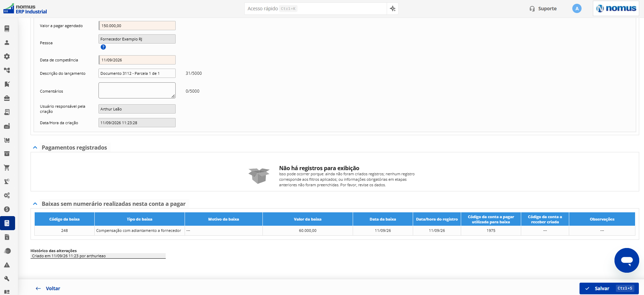Click the Comentários text area
The height and width of the screenshot is (295, 644).
click(137, 91)
